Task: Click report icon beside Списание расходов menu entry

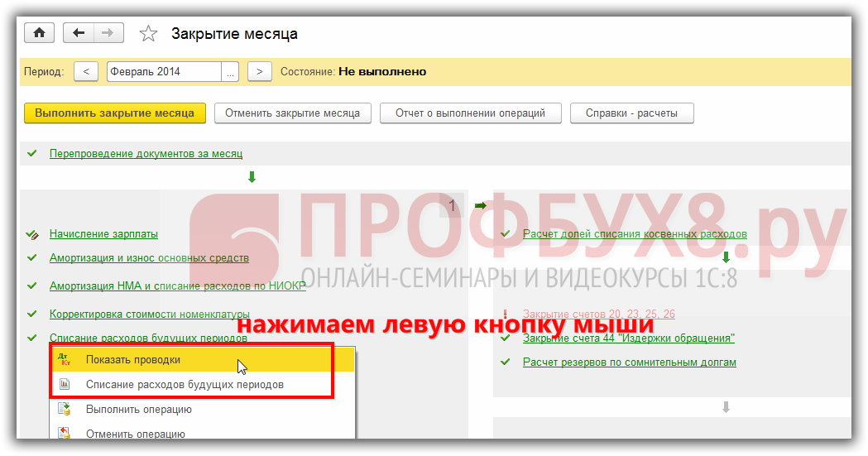Action: point(65,384)
